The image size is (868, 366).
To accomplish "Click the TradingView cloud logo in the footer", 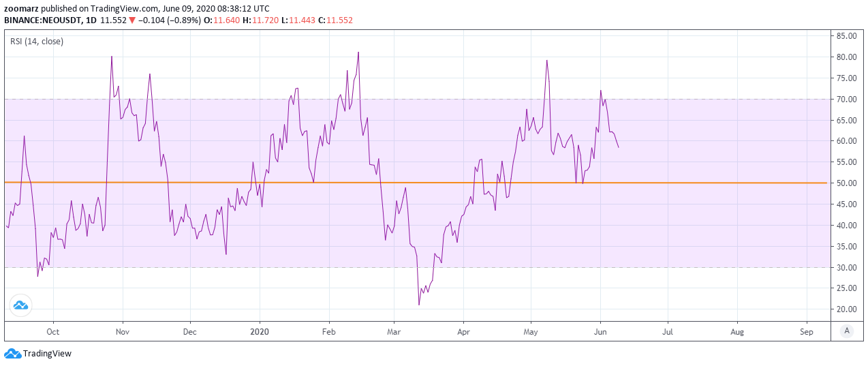I will coord(12,354).
